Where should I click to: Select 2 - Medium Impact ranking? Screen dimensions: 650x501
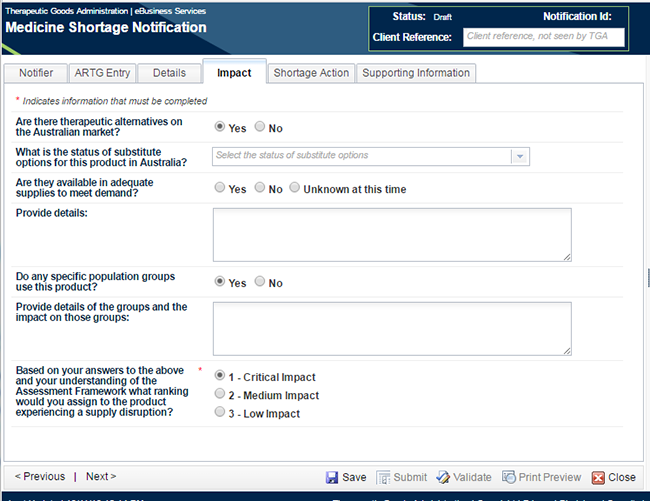click(220, 395)
